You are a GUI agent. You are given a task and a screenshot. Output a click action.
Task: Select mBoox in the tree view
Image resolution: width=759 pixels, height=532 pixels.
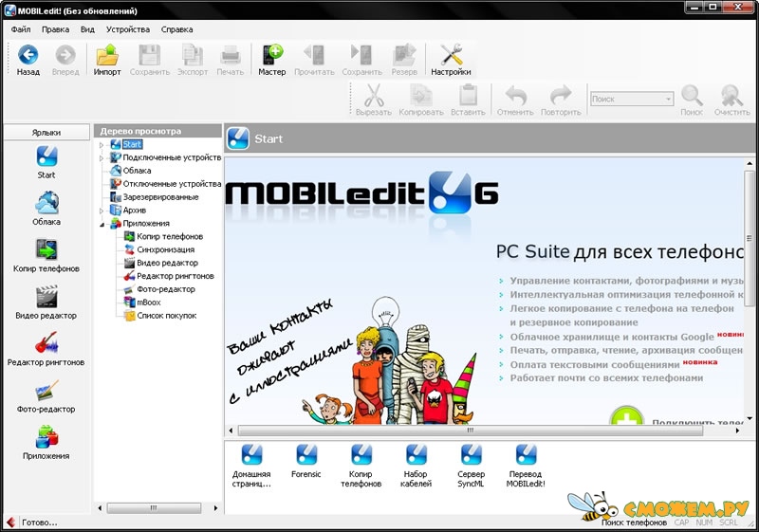point(149,303)
